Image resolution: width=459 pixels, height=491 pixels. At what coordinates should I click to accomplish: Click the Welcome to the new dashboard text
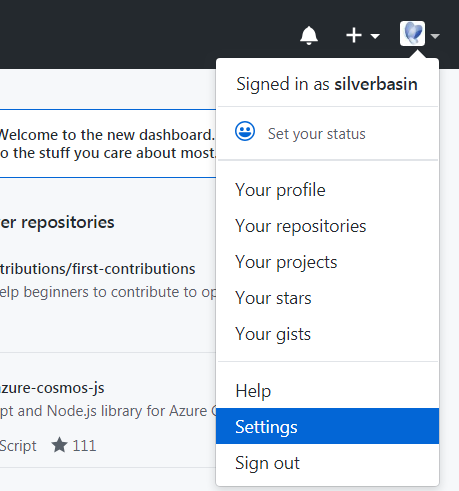point(107,135)
